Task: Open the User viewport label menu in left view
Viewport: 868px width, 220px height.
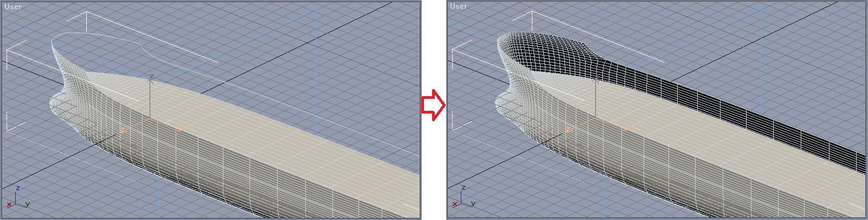Action: [x=13, y=7]
